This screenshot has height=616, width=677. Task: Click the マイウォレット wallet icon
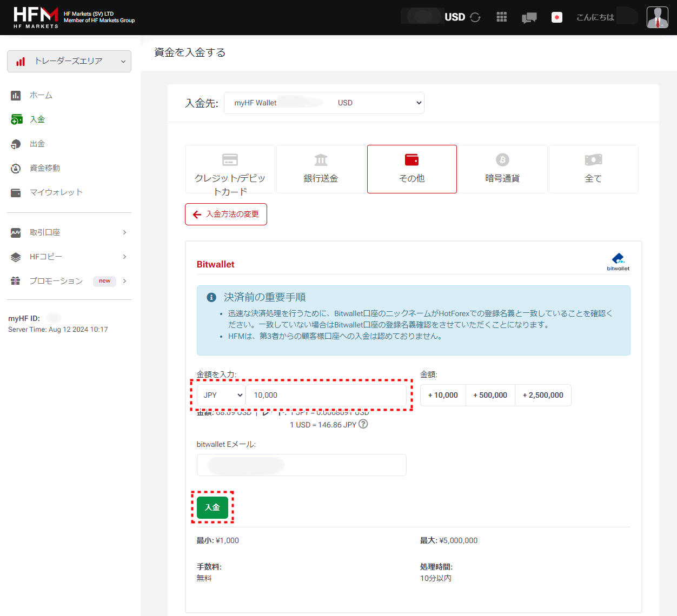point(16,193)
